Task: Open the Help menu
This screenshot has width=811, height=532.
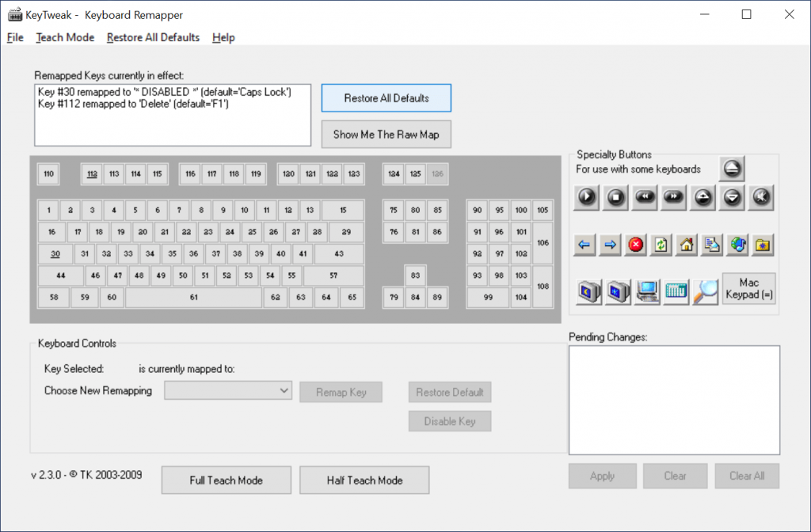Action: point(223,37)
